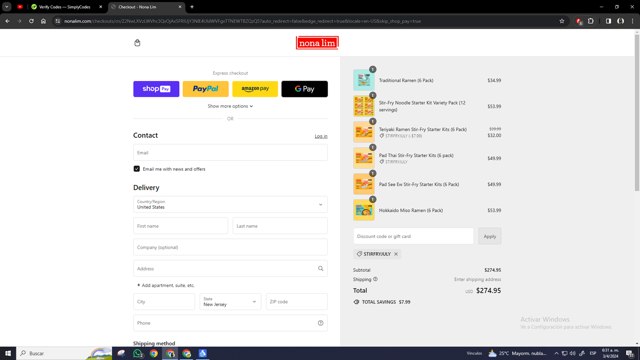Focus the Address field
Screen dimensions: 640x360
230,269
